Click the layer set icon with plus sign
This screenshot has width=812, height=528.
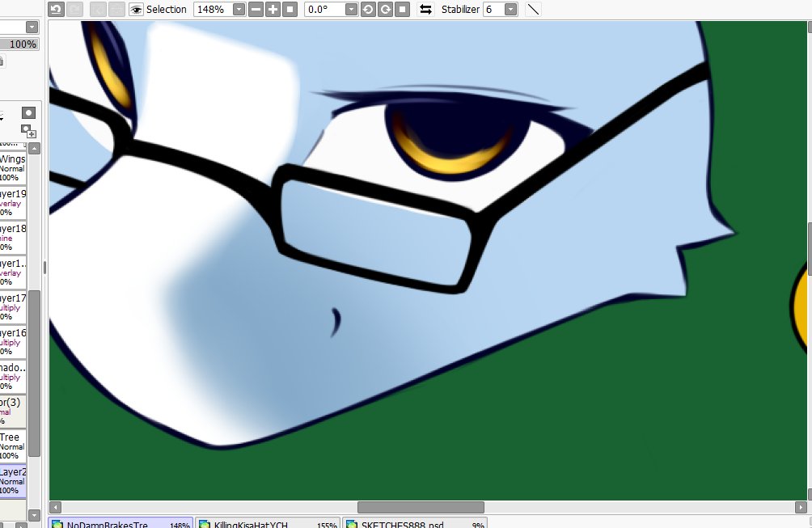28,130
